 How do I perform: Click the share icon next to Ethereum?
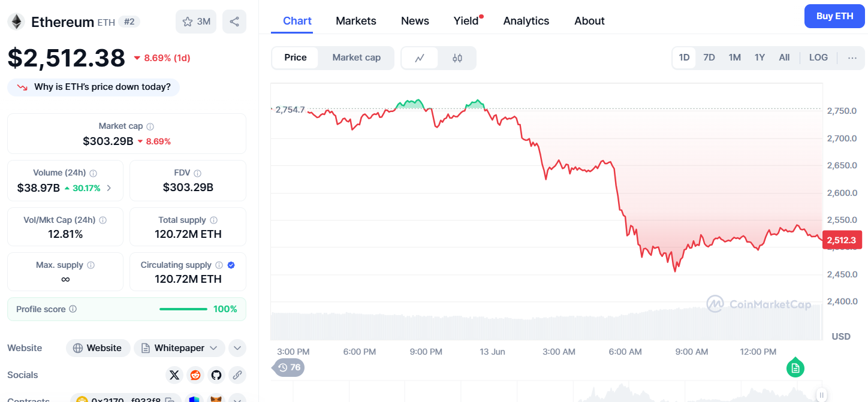pos(234,22)
